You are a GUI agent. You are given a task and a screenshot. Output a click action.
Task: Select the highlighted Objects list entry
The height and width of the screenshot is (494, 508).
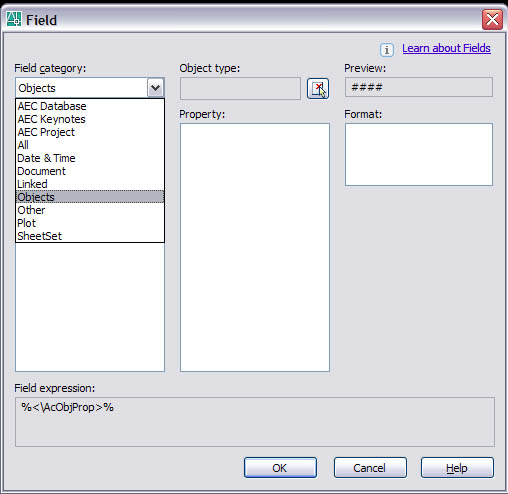coord(90,197)
